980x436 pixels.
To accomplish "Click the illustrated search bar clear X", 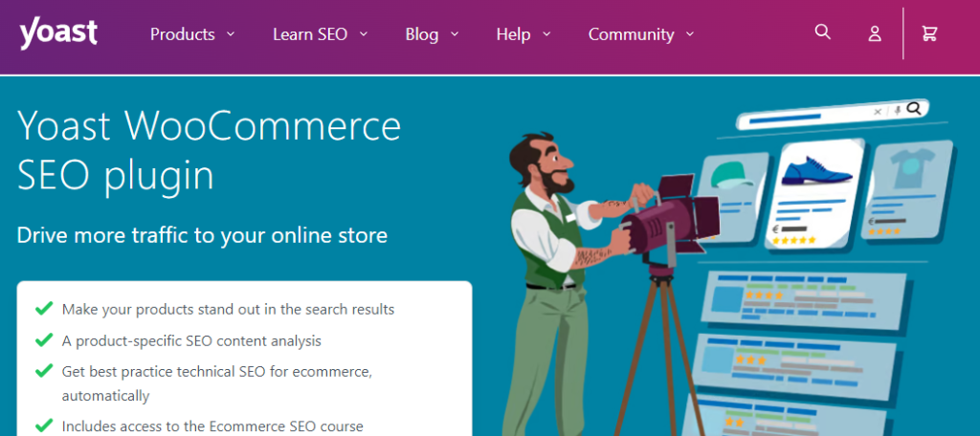I will point(879,112).
